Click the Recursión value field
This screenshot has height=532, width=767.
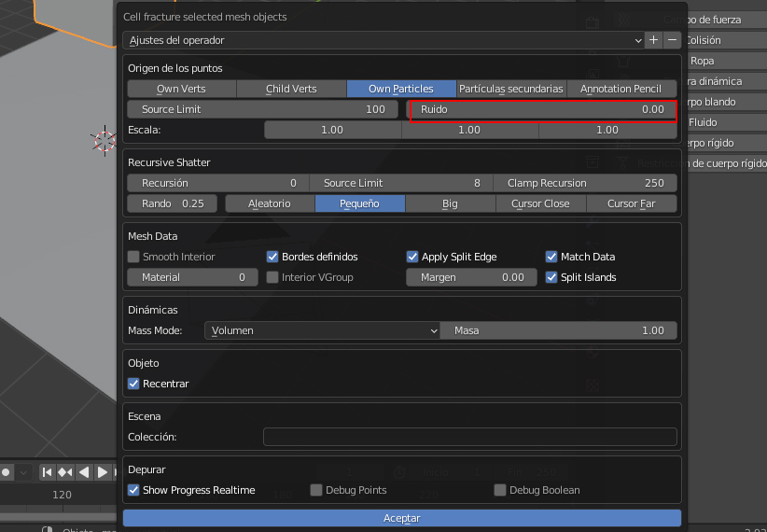click(217, 183)
